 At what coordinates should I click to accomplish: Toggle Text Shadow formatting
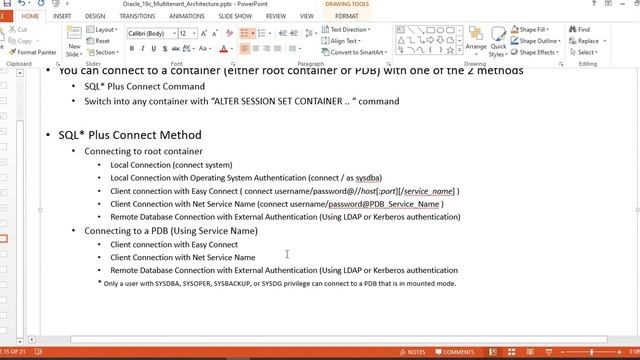(164, 49)
